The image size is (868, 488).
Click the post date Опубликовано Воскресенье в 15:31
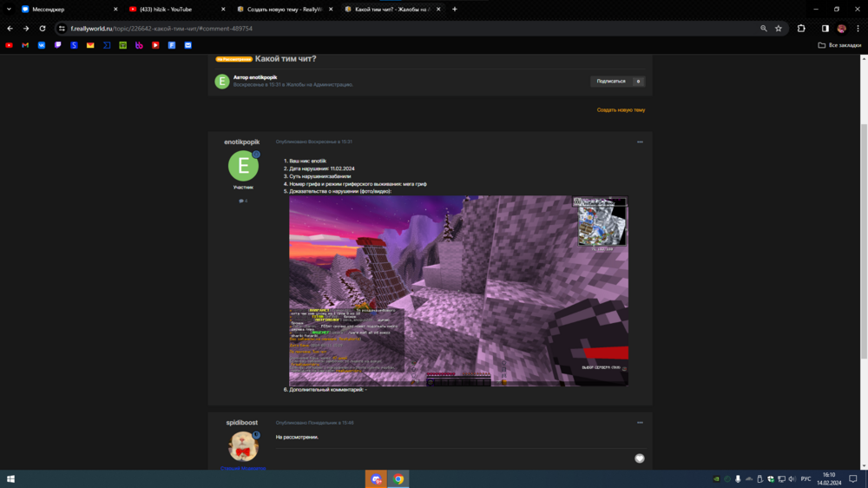point(314,142)
